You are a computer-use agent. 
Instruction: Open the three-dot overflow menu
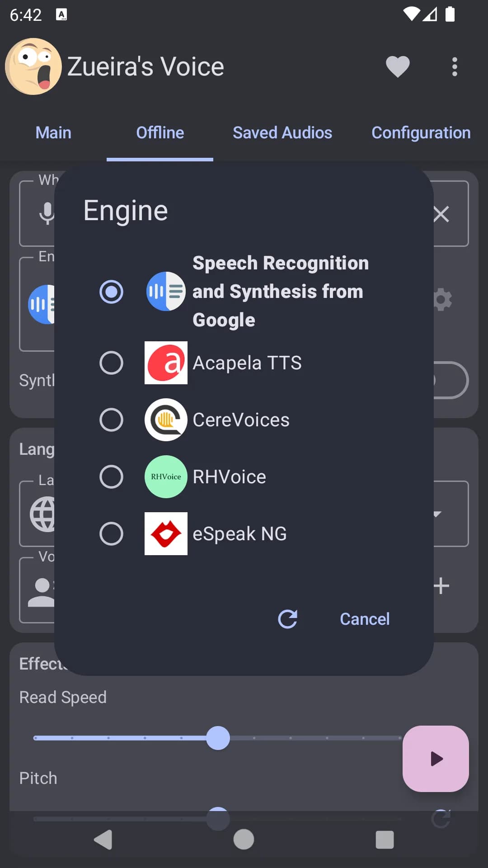click(x=455, y=67)
